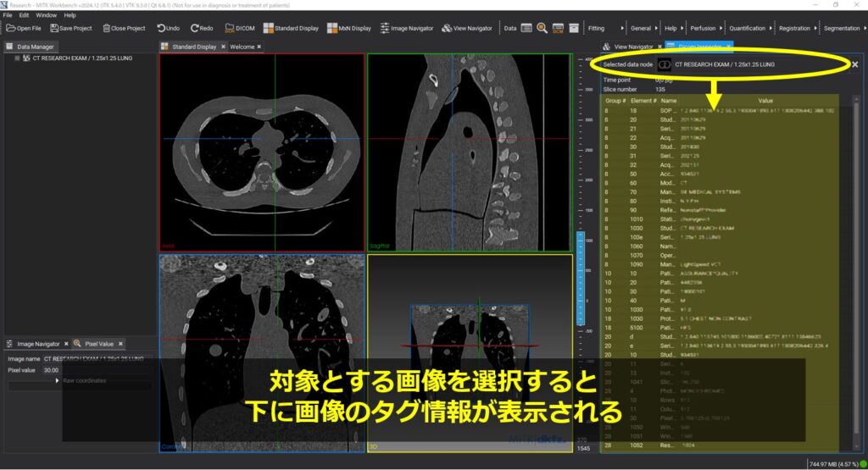868x470 pixels.
Task: Expand the Quantification toolbar arrow
Action: (771, 28)
